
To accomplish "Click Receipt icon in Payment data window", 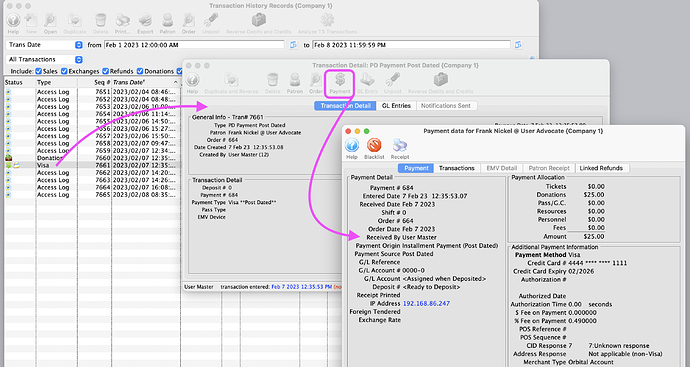I will [400, 146].
